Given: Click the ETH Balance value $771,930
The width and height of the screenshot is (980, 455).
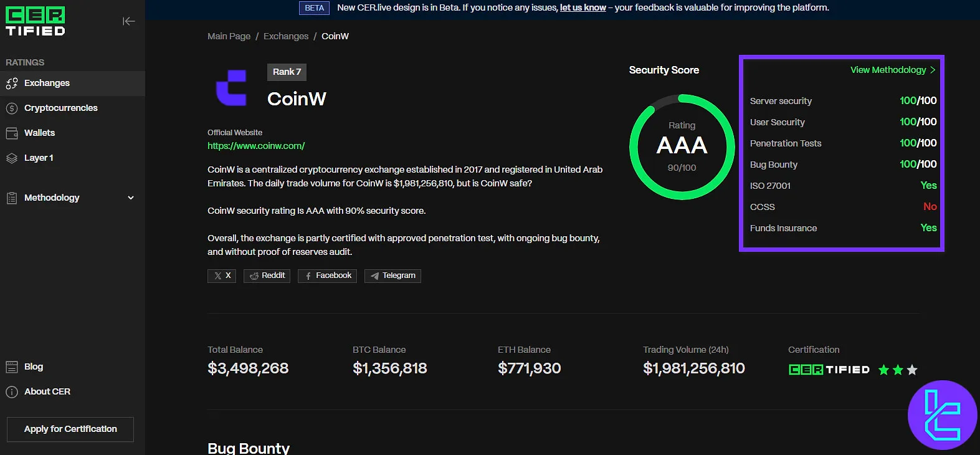Looking at the screenshot, I should pos(530,368).
